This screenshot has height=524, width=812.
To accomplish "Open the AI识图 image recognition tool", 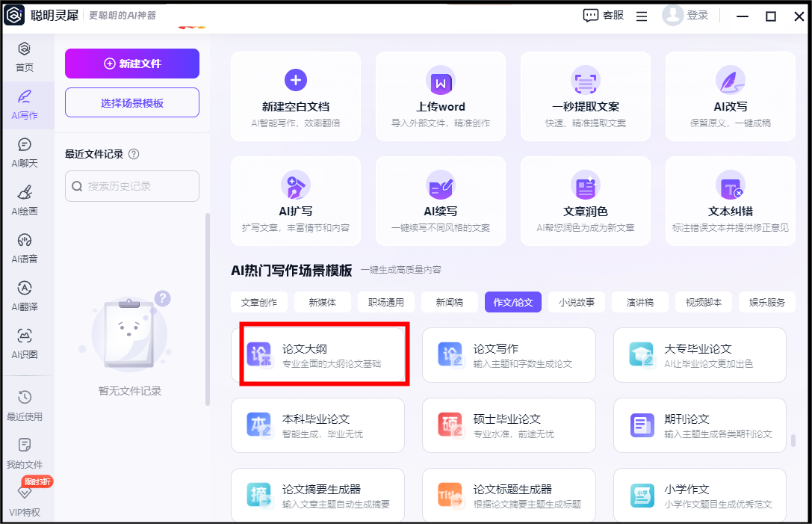I will pyautogui.click(x=25, y=343).
